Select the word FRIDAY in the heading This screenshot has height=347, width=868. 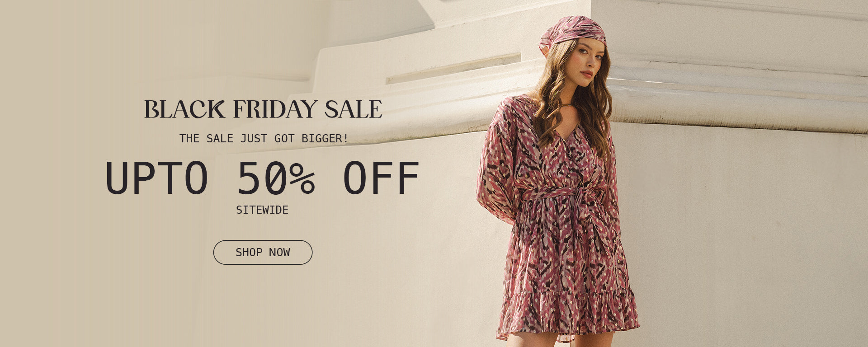coord(275,109)
